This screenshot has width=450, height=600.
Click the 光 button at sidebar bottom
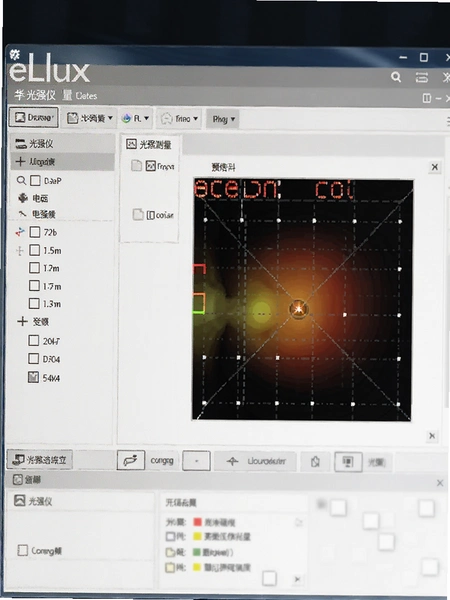tap(39, 459)
